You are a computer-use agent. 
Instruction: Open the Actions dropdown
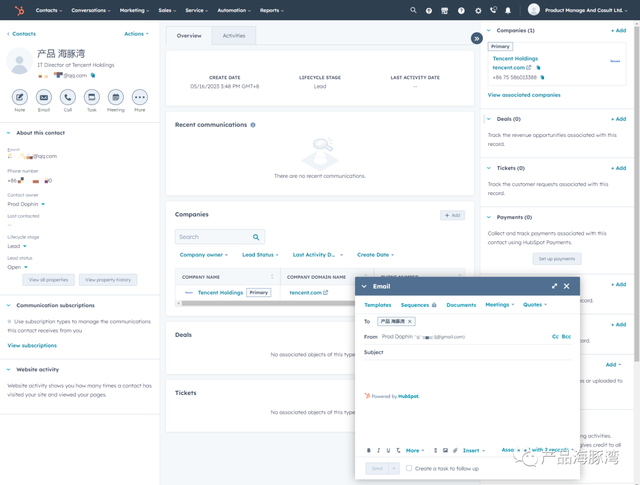[136, 34]
